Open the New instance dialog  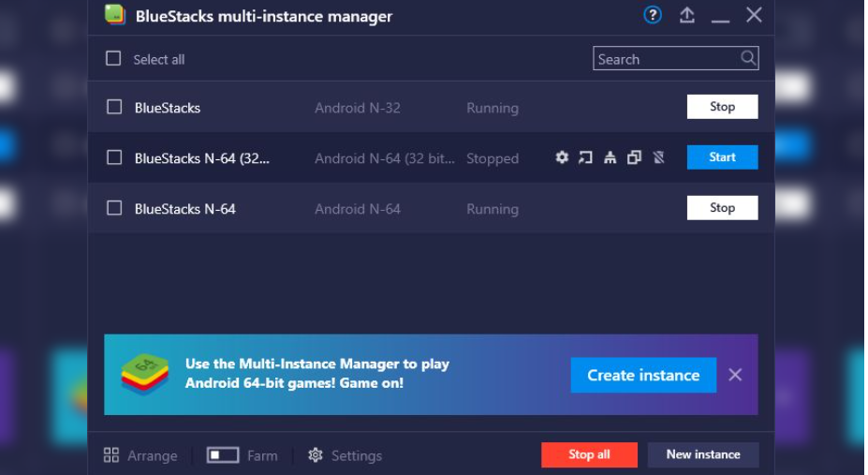[703, 454]
